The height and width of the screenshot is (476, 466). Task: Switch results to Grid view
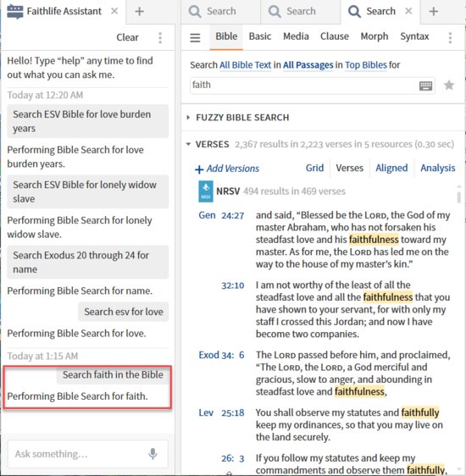click(x=314, y=168)
